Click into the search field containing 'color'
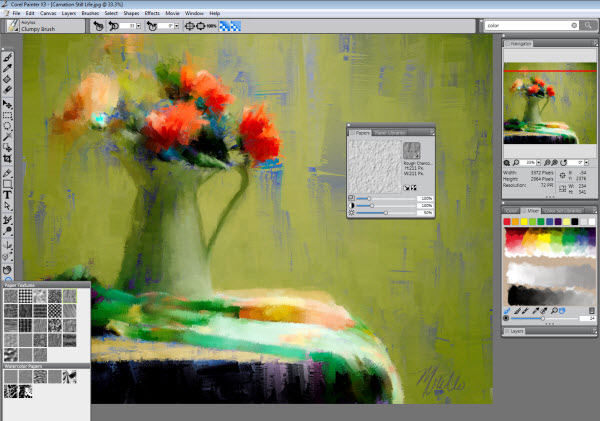The image size is (600, 421). 528,25
